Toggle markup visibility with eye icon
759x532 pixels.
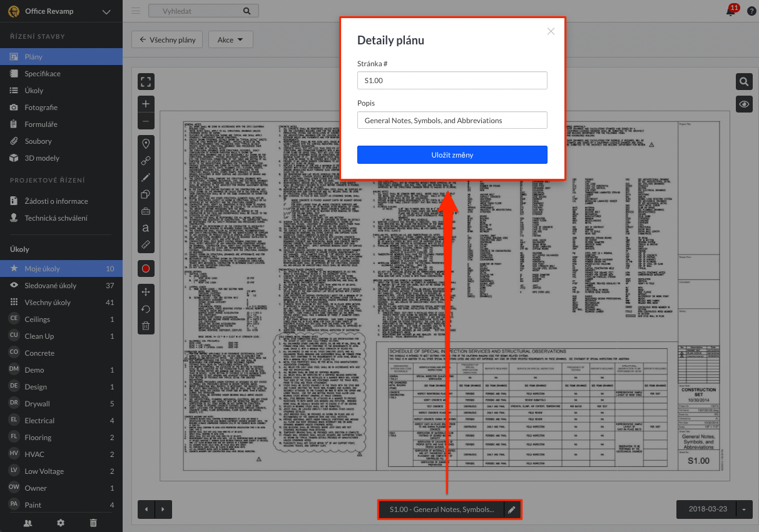(744, 105)
